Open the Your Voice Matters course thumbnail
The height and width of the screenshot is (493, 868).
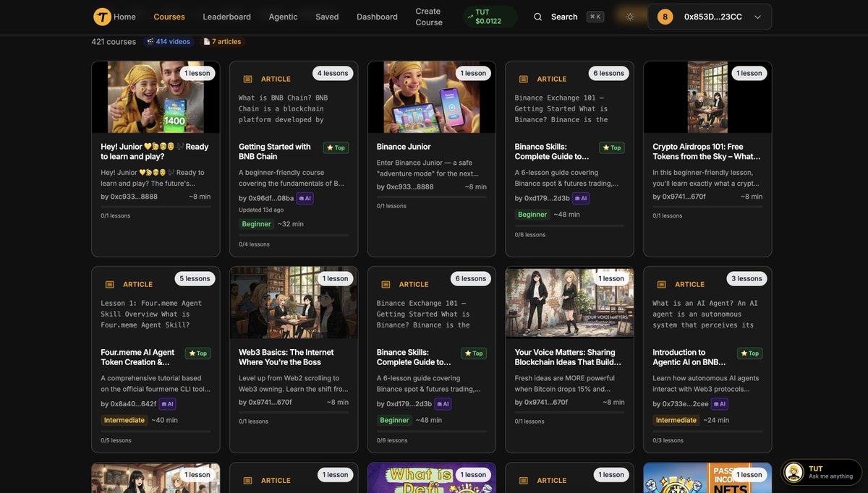(570, 303)
